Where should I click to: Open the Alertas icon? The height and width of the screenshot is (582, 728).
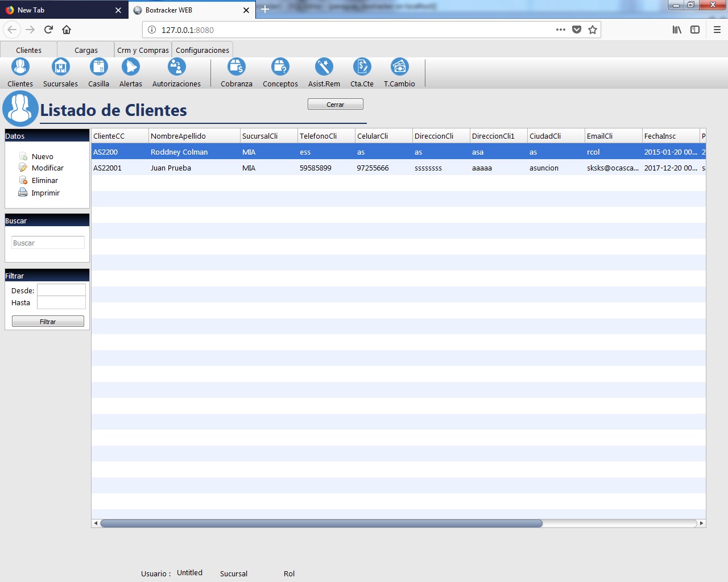coord(130,68)
